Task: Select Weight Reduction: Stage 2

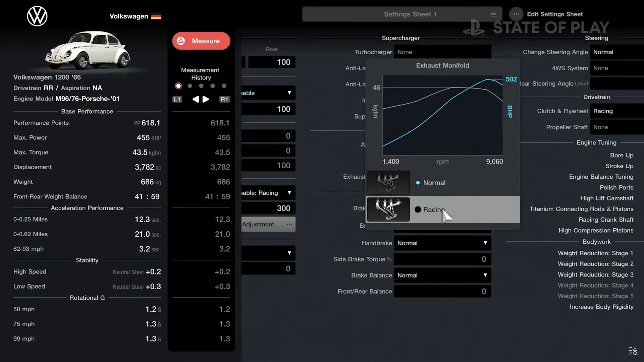Action: pyautogui.click(x=595, y=264)
